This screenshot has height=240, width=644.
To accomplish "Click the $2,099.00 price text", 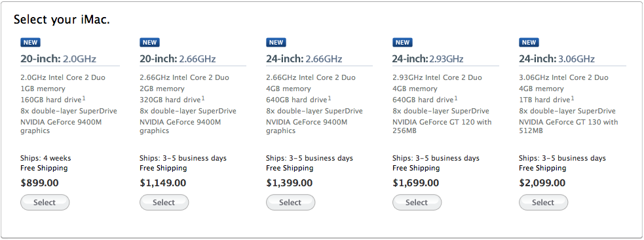I will [542, 183].
